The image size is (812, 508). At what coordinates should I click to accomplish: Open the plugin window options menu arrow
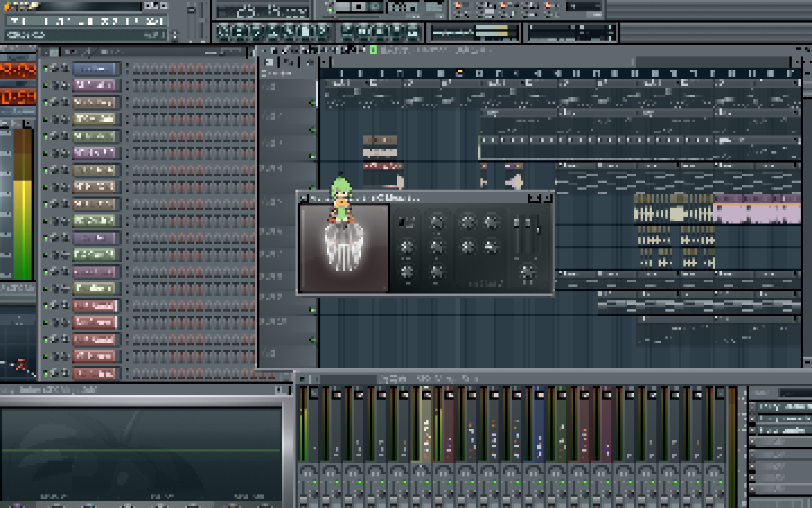point(303,198)
